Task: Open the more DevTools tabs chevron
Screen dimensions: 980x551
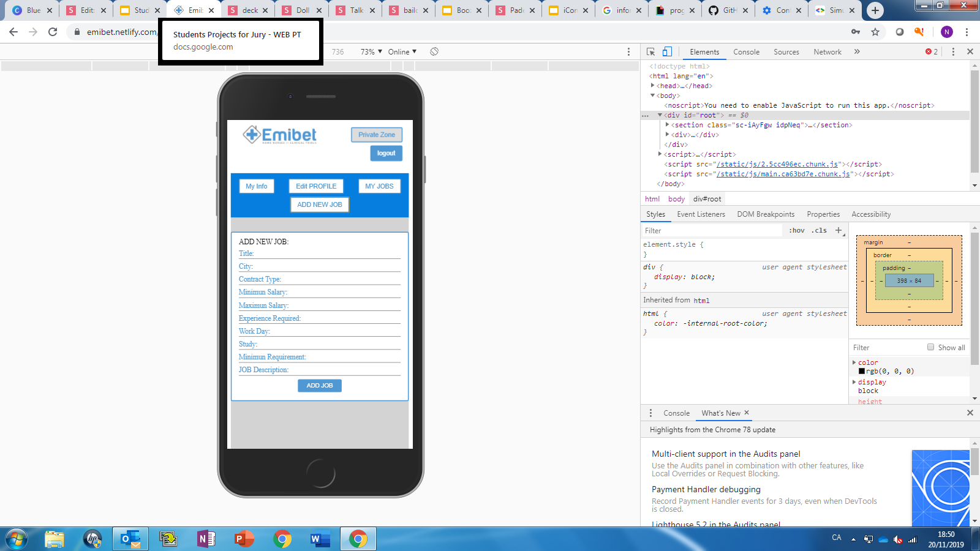Action: [x=857, y=52]
